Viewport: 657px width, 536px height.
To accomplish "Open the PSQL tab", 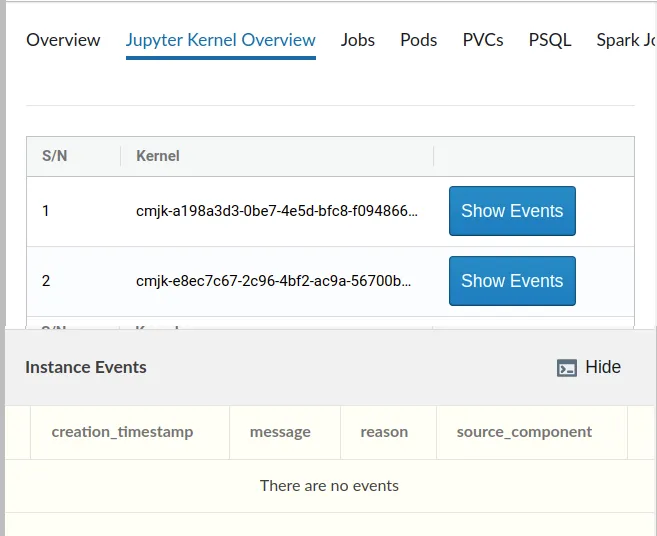I will tap(550, 40).
